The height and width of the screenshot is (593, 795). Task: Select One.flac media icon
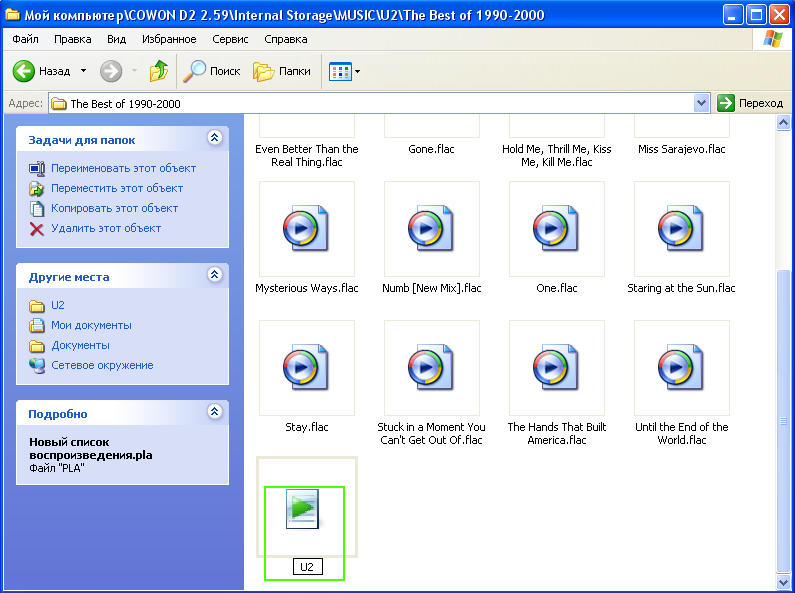click(x=556, y=229)
